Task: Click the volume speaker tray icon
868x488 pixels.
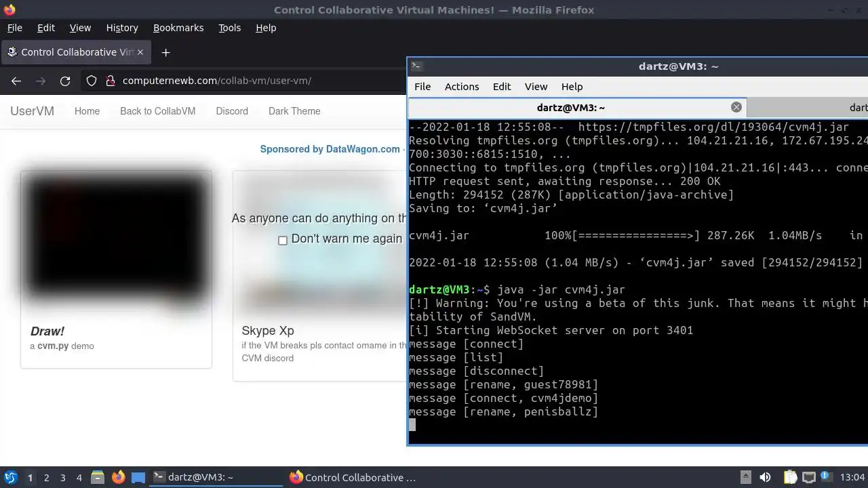Action: pos(765,477)
